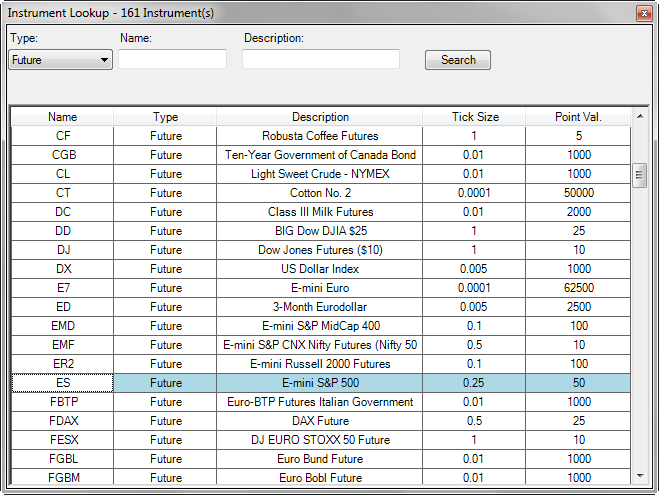Click the Euro Bund Future description

(320, 459)
